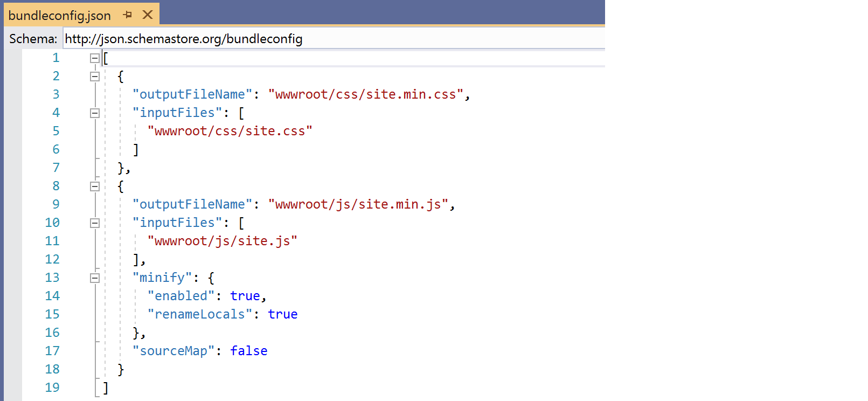Click the "renameLocals" true value

282,314
